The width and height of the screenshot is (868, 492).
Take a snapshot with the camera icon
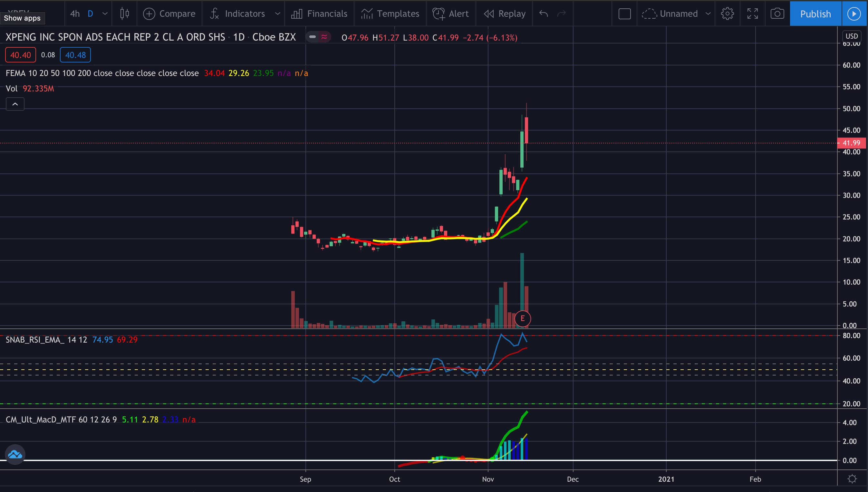[777, 14]
